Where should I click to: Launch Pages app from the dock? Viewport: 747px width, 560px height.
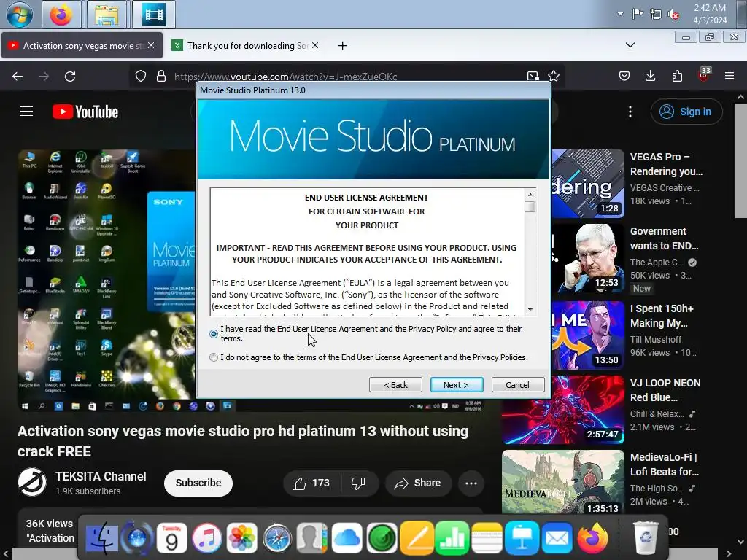pos(417,538)
